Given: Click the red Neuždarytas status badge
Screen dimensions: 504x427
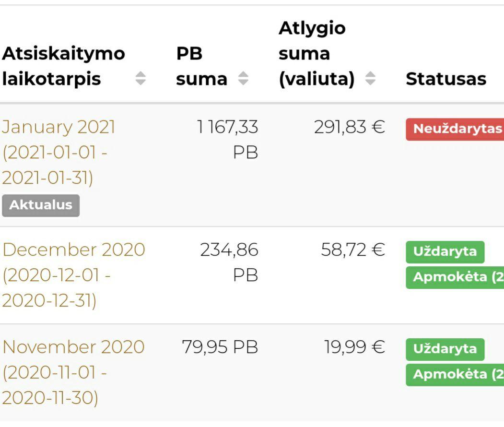Looking at the screenshot, I should [x=455, y=129].
